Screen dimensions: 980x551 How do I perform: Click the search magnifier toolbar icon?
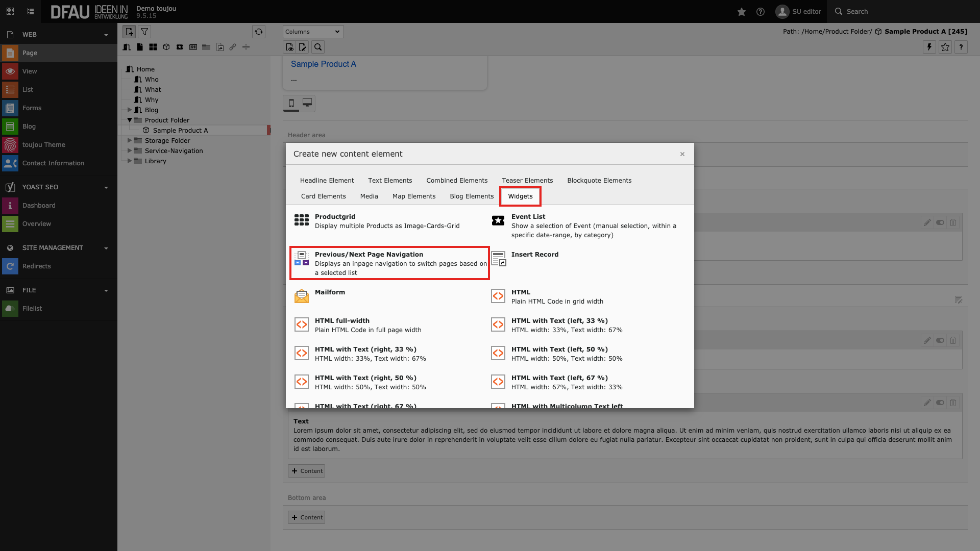(318, 47)
